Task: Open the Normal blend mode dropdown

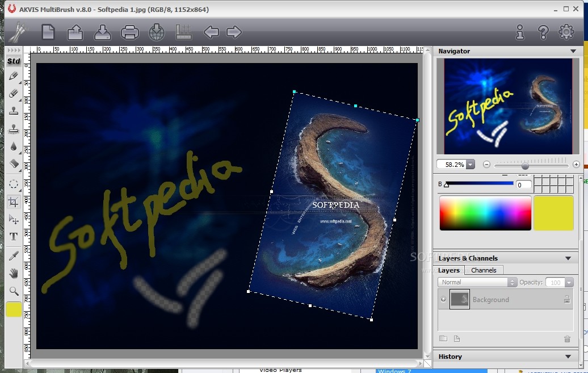Action: [x=477, y=282]
